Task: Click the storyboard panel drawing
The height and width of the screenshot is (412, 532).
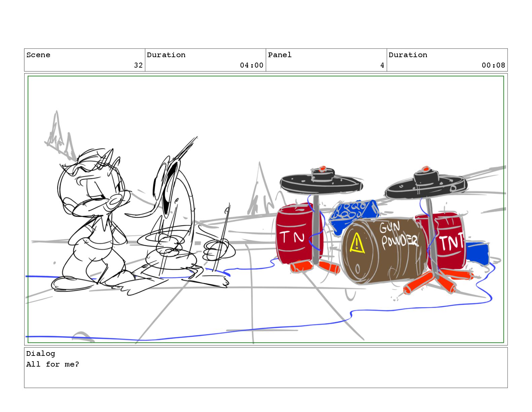Action: [x=266, y=209]
